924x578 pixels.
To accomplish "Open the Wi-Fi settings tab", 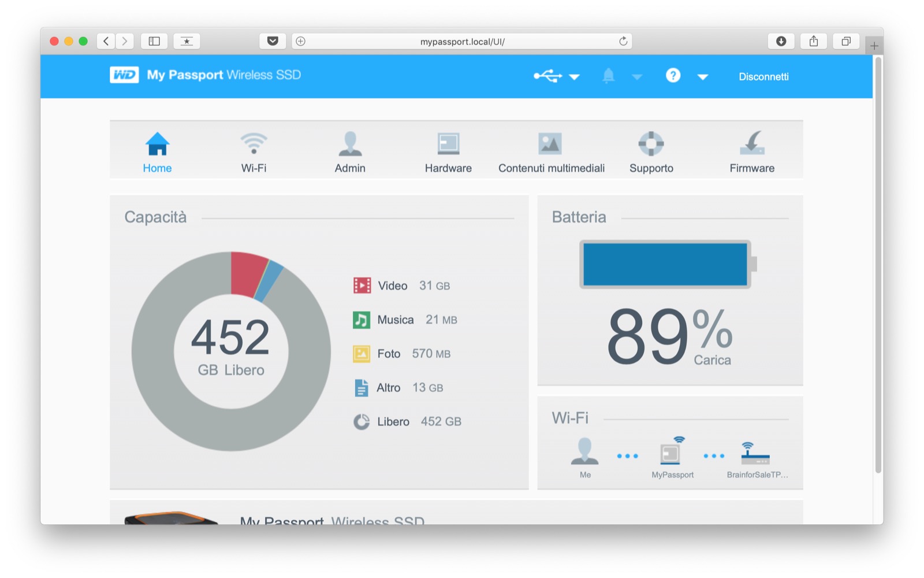I will (x=254, y=152).
